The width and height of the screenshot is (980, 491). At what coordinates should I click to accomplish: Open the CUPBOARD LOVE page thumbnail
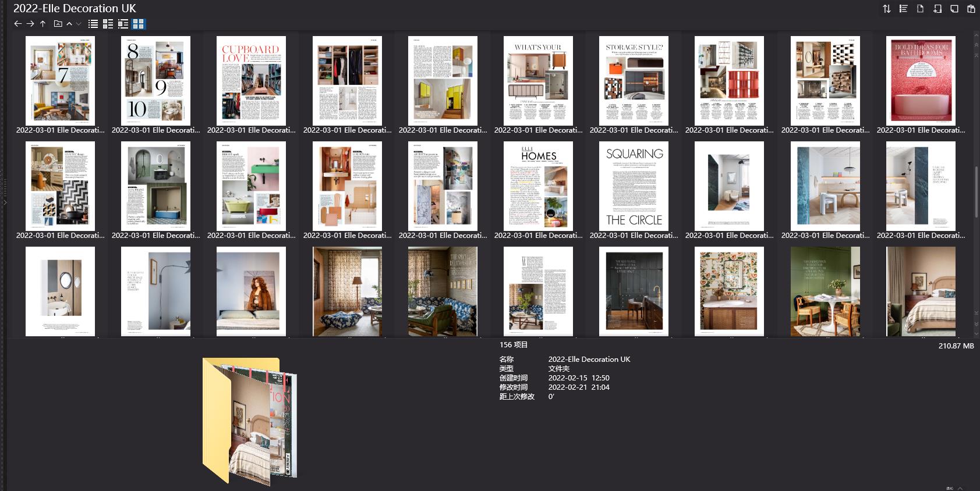click(x=251, y=80)
